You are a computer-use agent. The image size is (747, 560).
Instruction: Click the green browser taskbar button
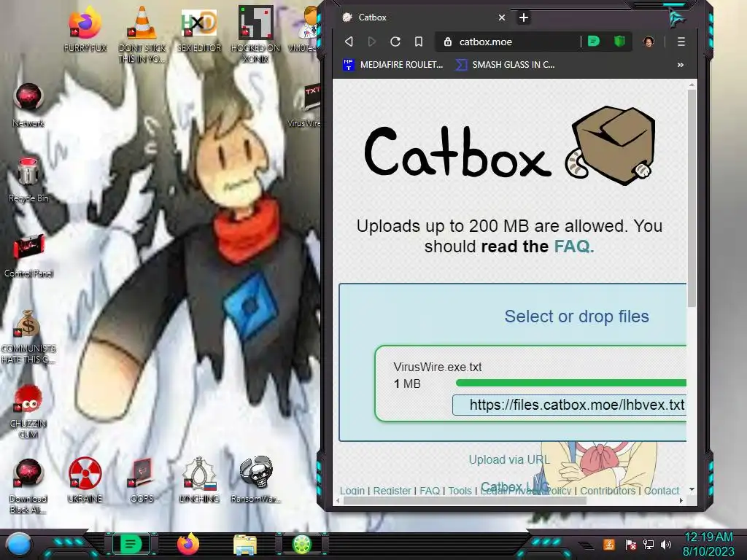tap(131, 544)
